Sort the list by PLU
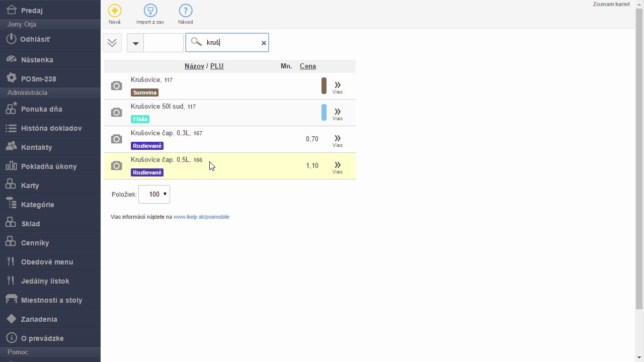Image resolution: width=644 pixels, height=362 pixels. click(217, 66)
